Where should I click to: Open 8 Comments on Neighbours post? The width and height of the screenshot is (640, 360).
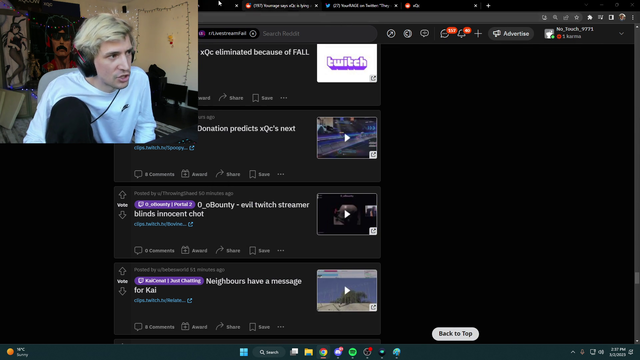pyautogui.click(x=154, y=327)
